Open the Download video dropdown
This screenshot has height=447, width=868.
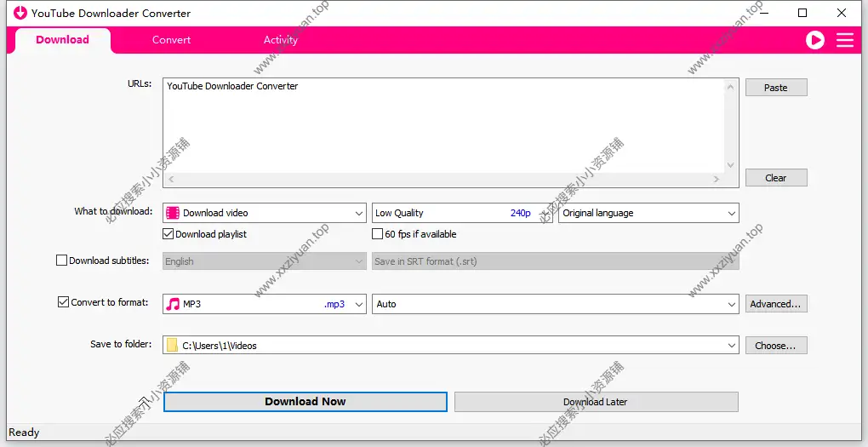point(265,213)
